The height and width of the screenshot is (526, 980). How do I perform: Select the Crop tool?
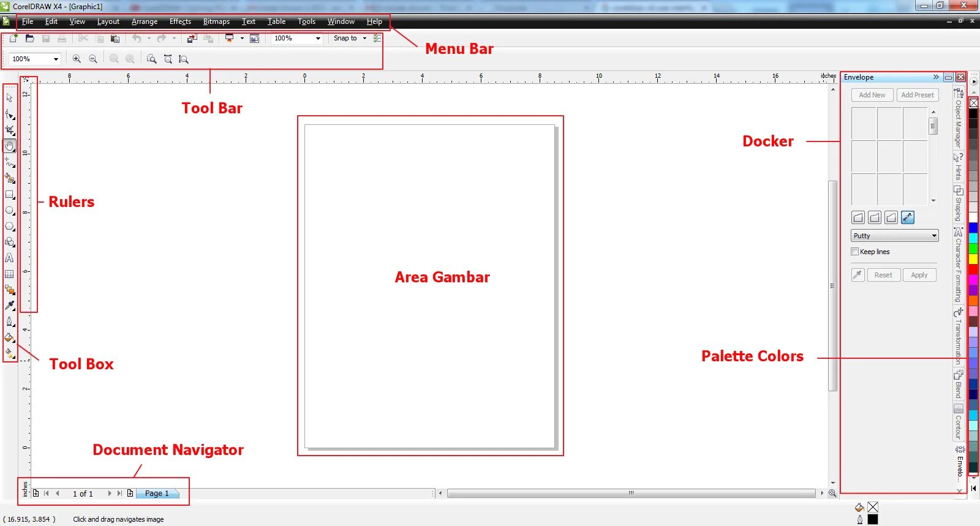point(9,130)
